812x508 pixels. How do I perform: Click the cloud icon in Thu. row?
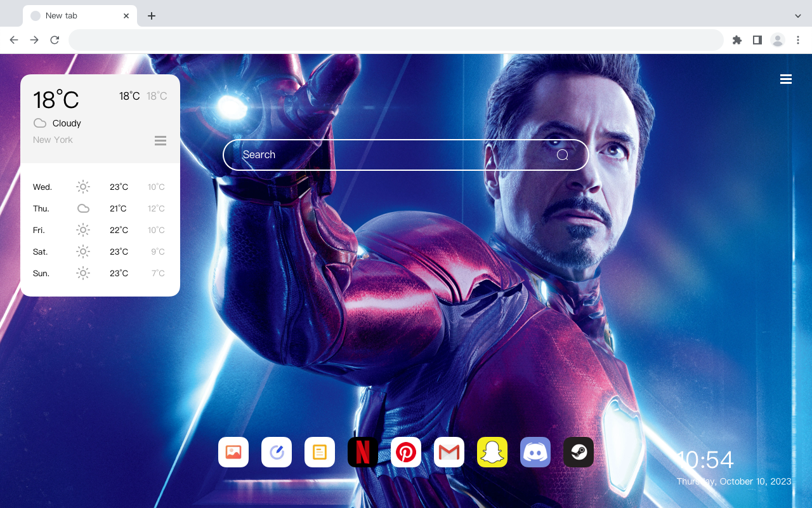click(x=83, y=208)
